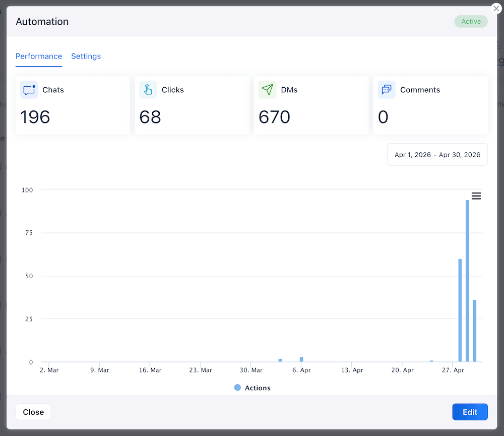The width and height of the screenshot is (504, 436).
Task: Select the small bar just before 6. Apr
Action: click(280, 360)
